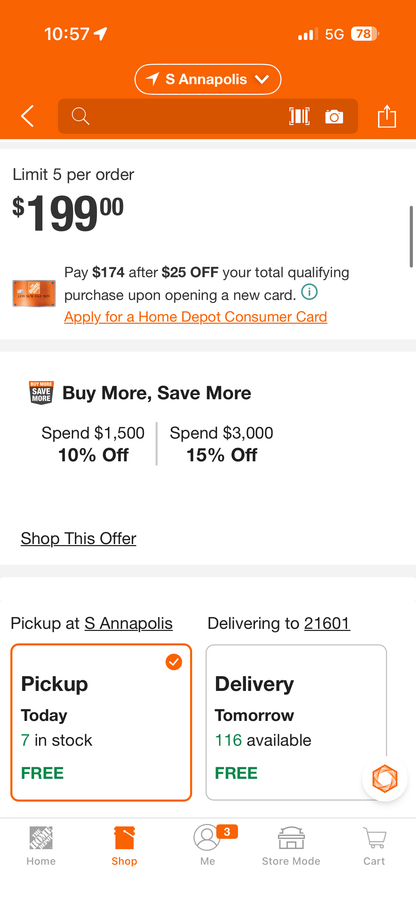This screenshot has height=904, width=416.
Task: Switch to the Home tab
Action: (41, 846)
